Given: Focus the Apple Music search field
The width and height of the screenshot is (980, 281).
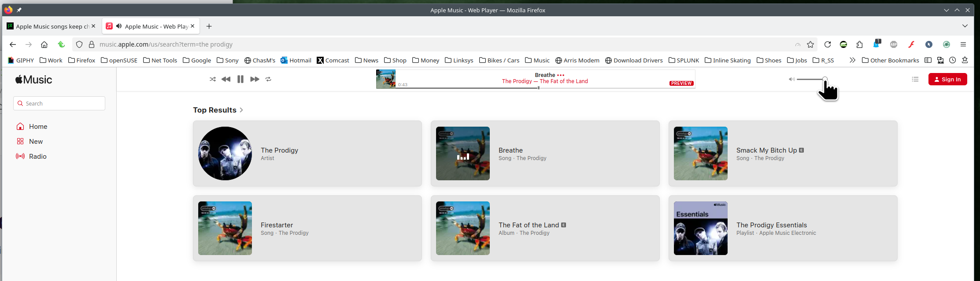Looking at the screenshot, I should click(59, 103).
